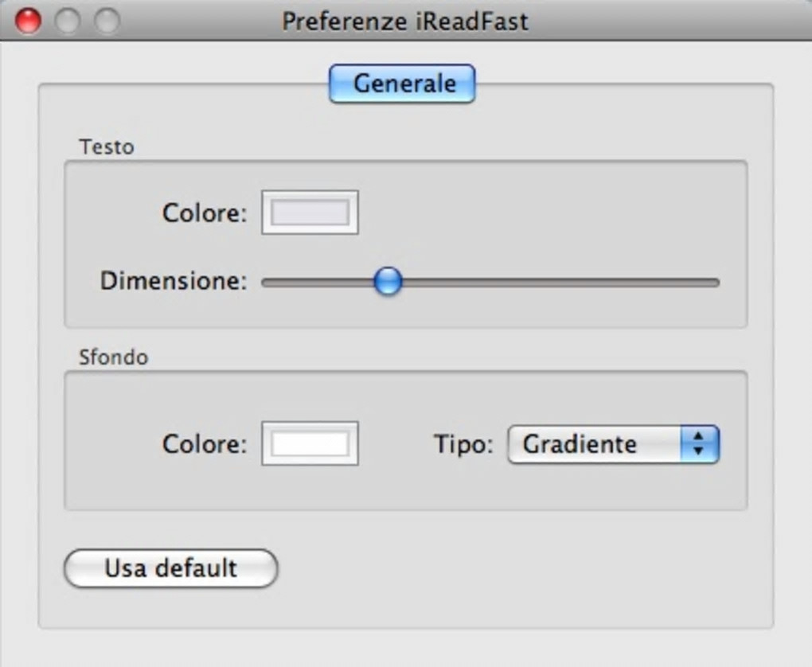Select the Generale tab
Image resolution: width=812 pixels, height=667 pixels.
(x=402, y=84)
